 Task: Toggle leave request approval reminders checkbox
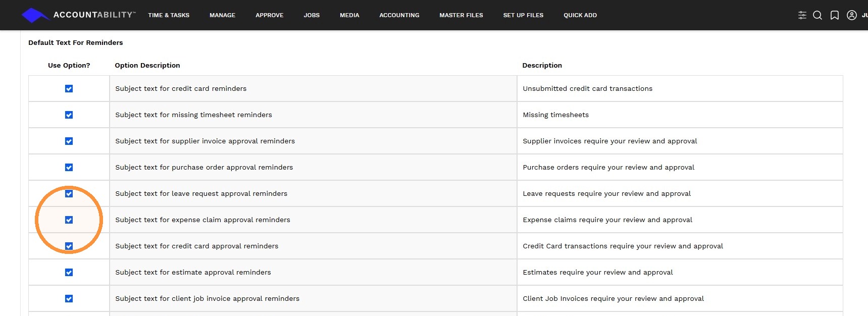[x=69, y=194]
